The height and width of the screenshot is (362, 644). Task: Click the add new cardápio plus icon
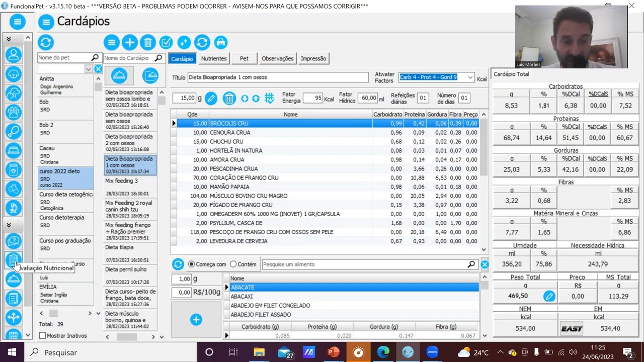(129, 42)
